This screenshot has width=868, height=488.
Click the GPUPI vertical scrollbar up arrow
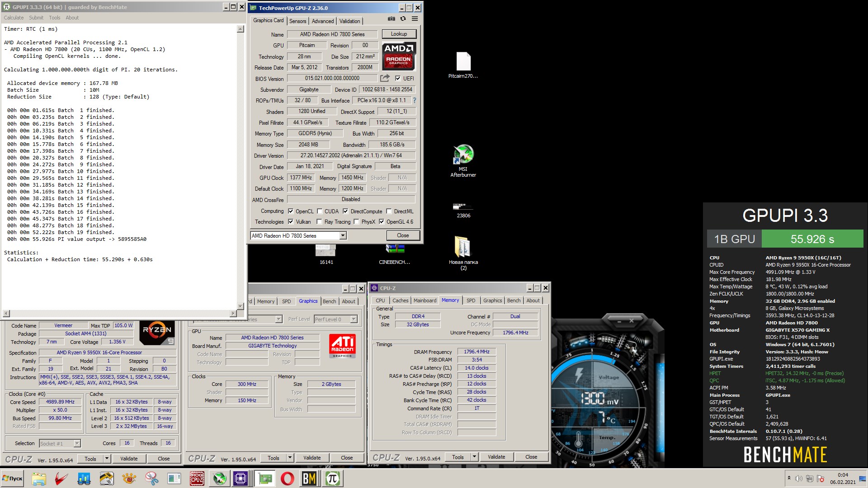tap(241, 29)
